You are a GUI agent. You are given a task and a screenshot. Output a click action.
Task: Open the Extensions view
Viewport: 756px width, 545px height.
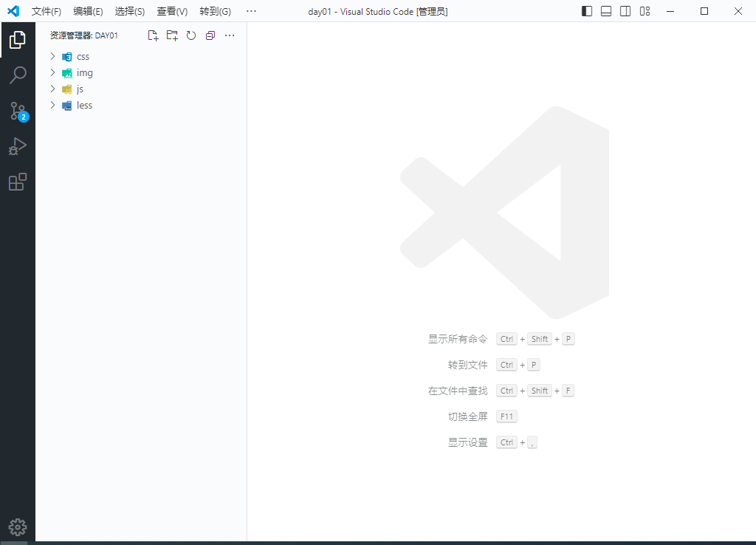(18, 182)
